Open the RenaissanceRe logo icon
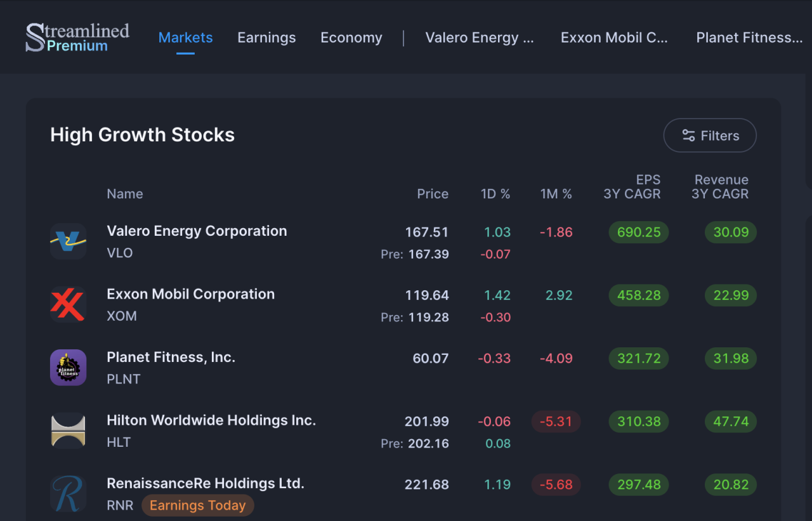Image resolution: width=812 pixels, height=521 pixels. click(68, 494)
